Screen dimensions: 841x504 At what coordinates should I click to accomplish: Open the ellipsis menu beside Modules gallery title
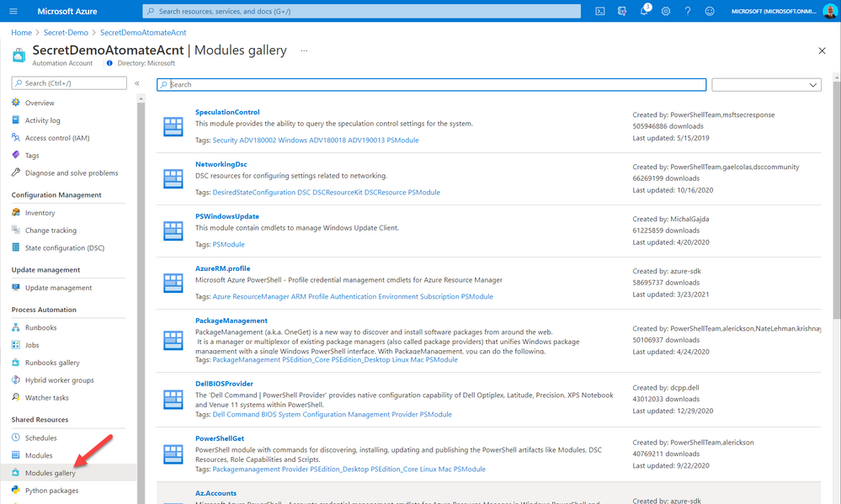(304, 50)
